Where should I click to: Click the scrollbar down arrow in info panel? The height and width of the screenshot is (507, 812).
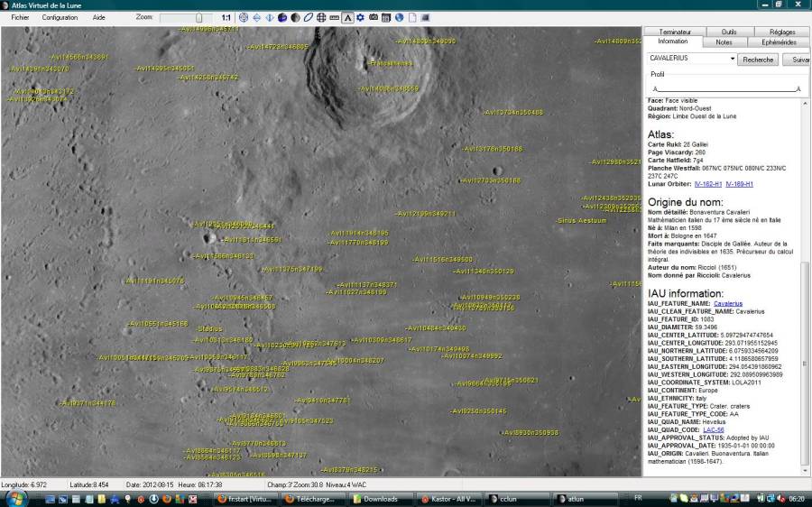[806, 471]
